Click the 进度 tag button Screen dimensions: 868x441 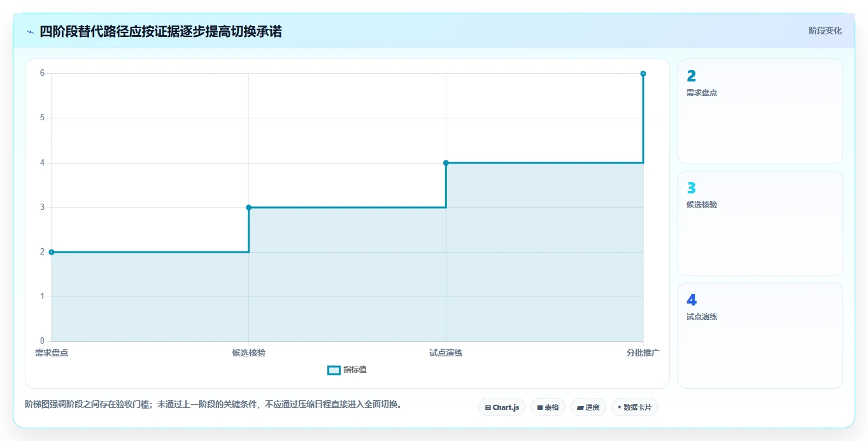click(588, 407)
